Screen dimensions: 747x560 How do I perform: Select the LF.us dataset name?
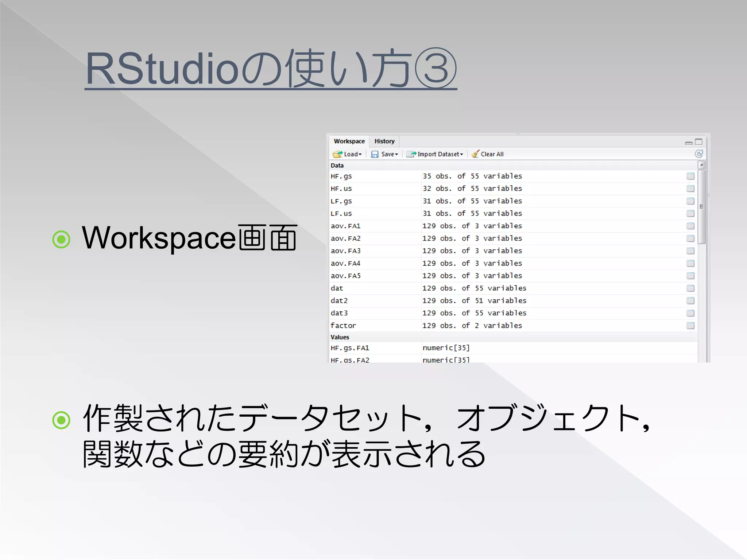click(341, 214)
